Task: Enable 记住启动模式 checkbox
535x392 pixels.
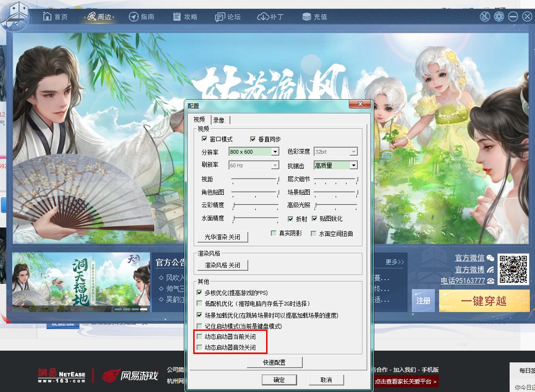Action: coord(199,326)
